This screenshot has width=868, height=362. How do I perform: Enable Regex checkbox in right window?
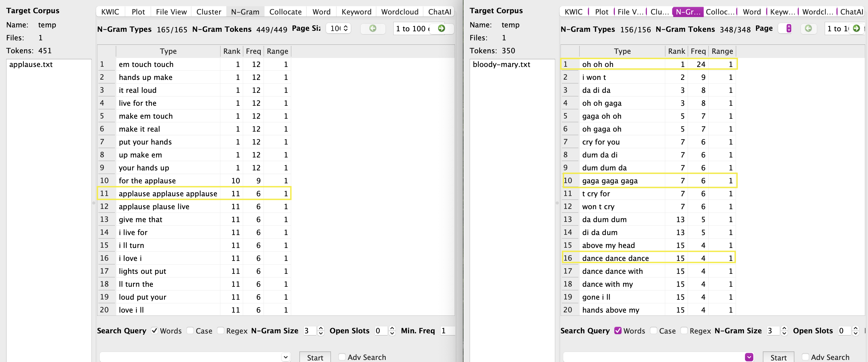tap(684, 331)
